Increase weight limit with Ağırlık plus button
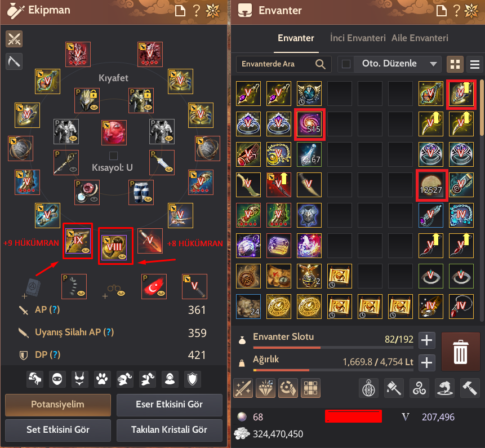The image size is (485, 448). click(x=427, y=362)
